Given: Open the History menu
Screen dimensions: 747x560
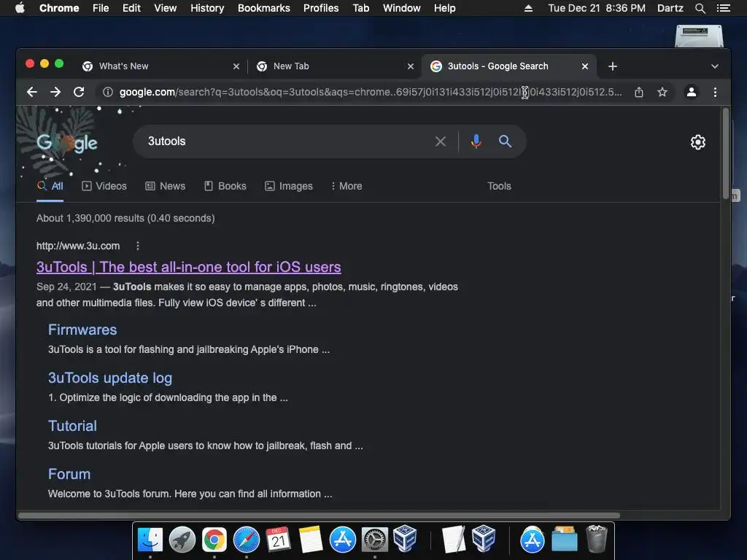Looking at the screenshot, I should tap(207, 8).
